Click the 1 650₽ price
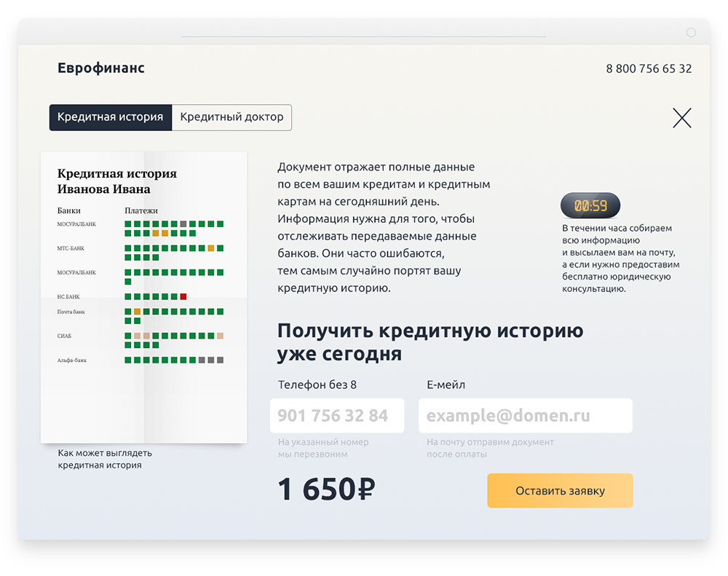The image size is (728, 576). tap(325, 490)
